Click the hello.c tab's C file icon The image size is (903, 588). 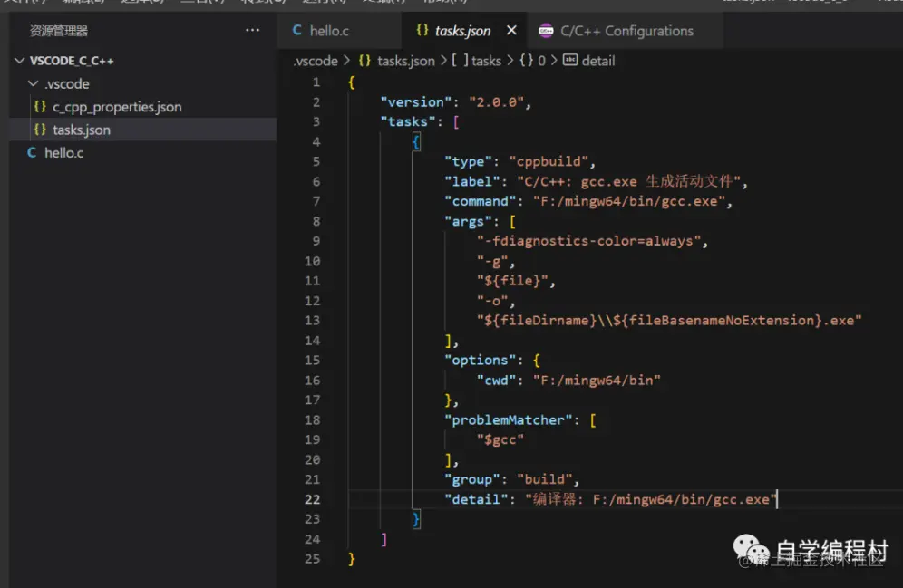click(297, 30)
